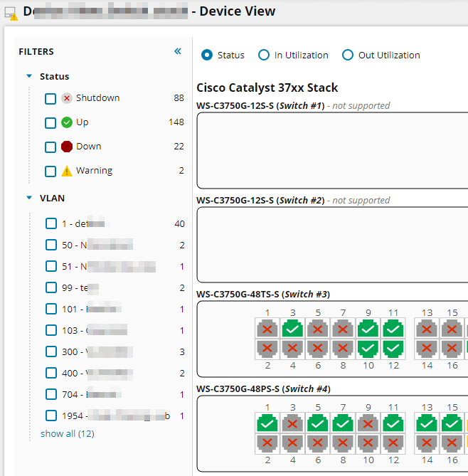Viewport: 468px width, 476px height.
Task: Click port 12 on Switch #3
Action: (392, 349)
